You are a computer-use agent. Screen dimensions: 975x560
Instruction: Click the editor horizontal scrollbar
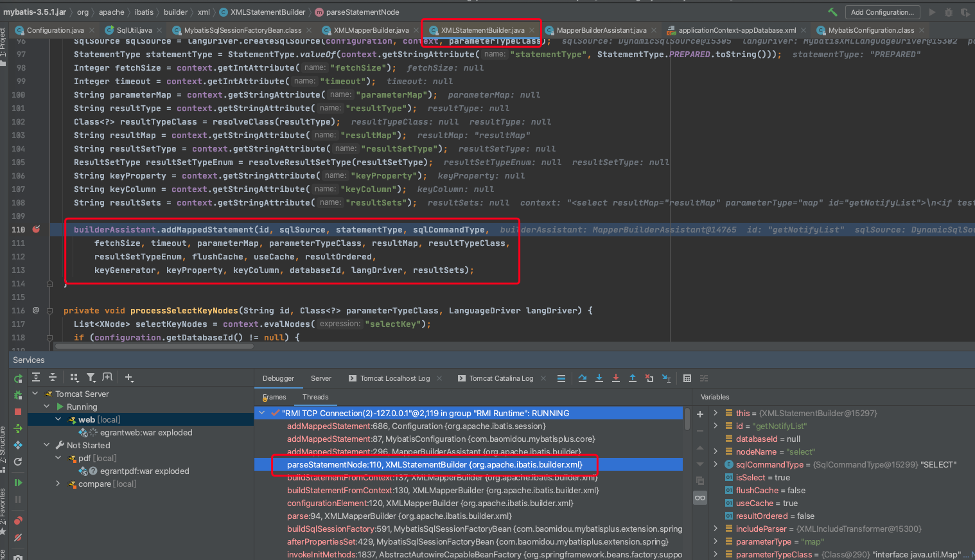pyautogui.click(x=154, y=346)
